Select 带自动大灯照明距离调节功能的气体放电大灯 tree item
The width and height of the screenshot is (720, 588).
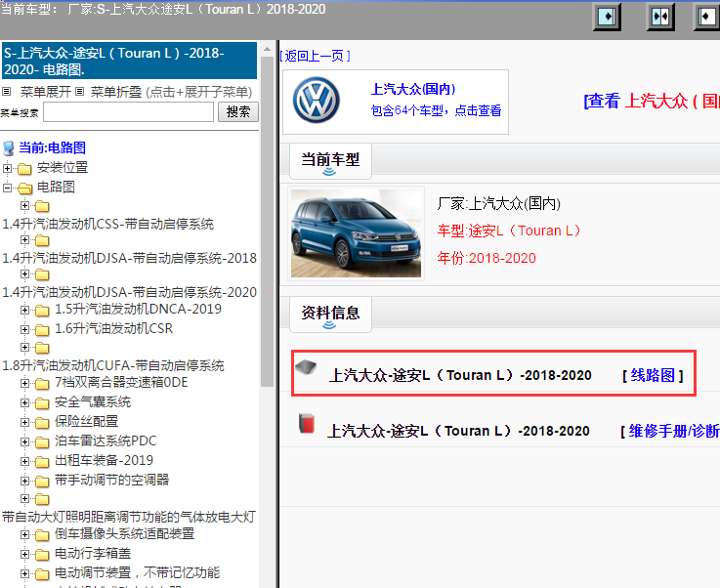tap(129, 518)
